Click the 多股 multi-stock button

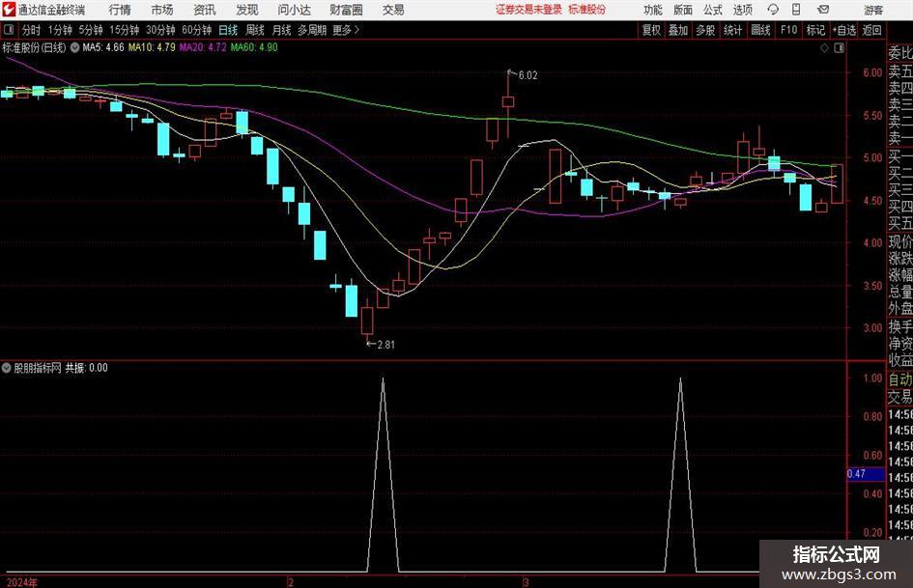click(x=705, y=30)
